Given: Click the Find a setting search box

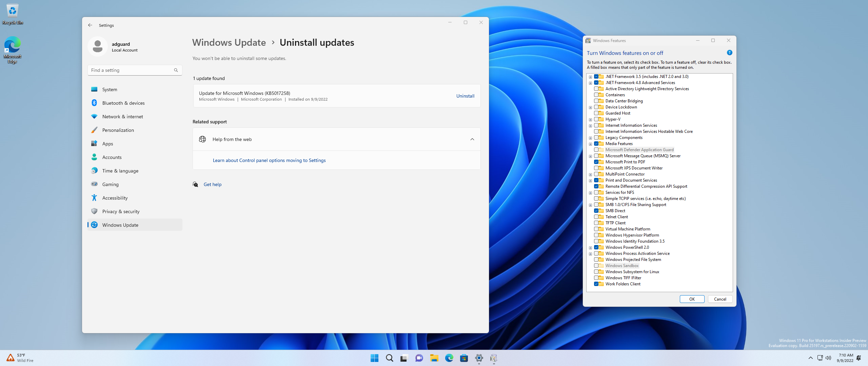Looking at the screenshot, I should [x=135, y=70].
